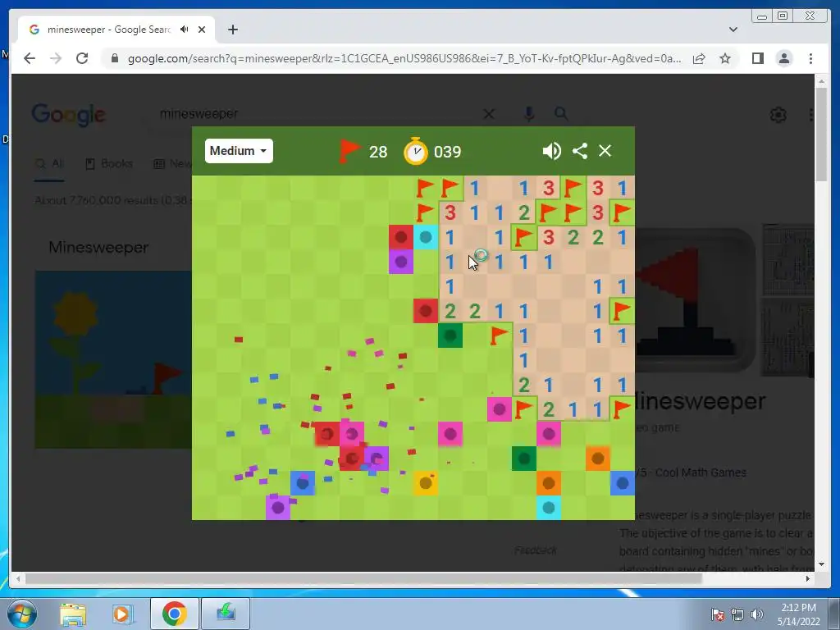Share this page from the address bar
The width and height of the screenshot is (840, 630).
tap(699, 58)
